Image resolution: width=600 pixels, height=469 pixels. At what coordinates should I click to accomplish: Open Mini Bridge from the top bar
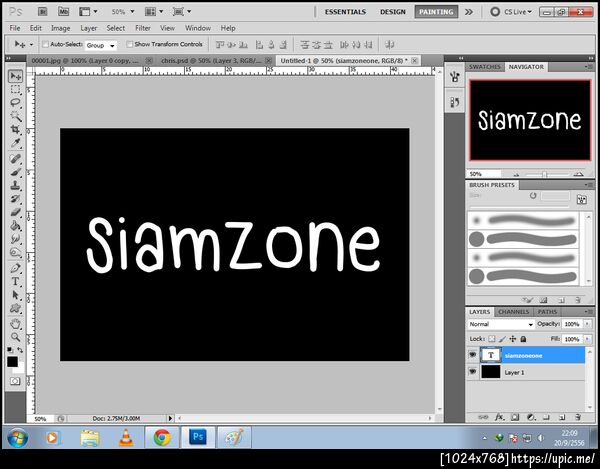[63, 12]
